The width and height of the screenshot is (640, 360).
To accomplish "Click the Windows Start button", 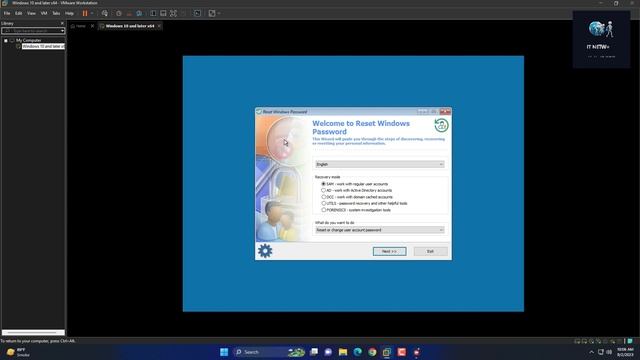I will pyautogui.click(x=224, y=352).
